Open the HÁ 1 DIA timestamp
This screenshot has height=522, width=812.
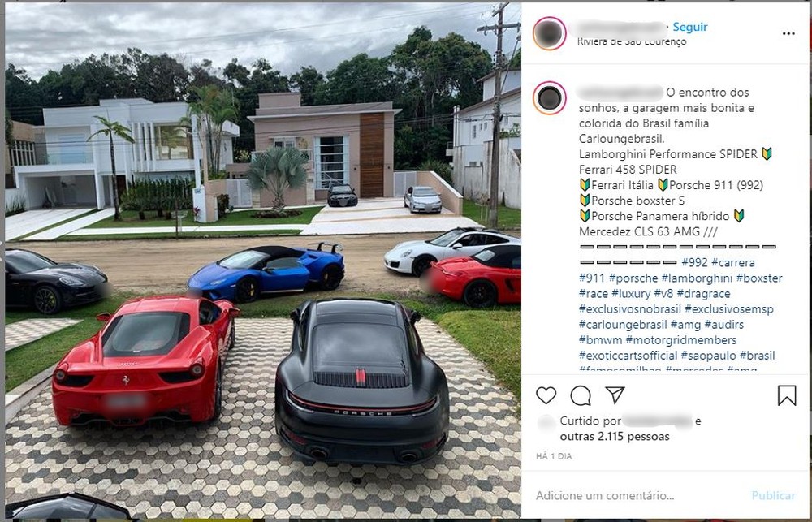(554, 456)
